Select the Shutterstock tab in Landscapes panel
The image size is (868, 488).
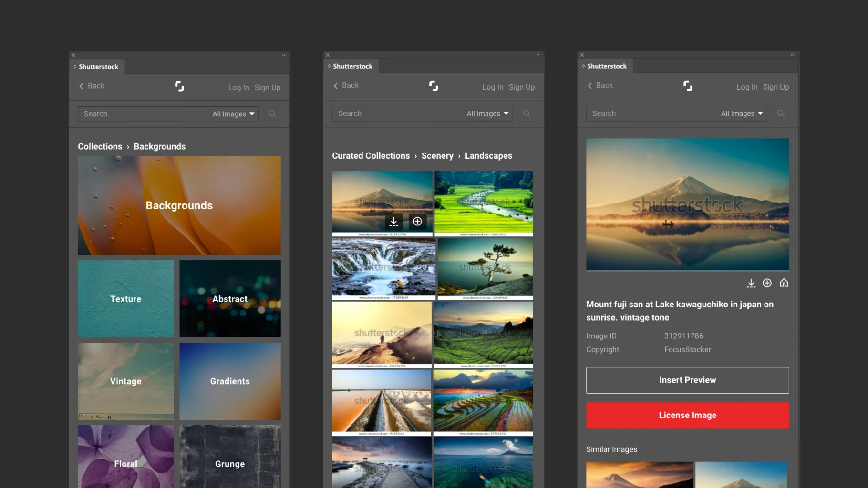(x=351, y=66)
